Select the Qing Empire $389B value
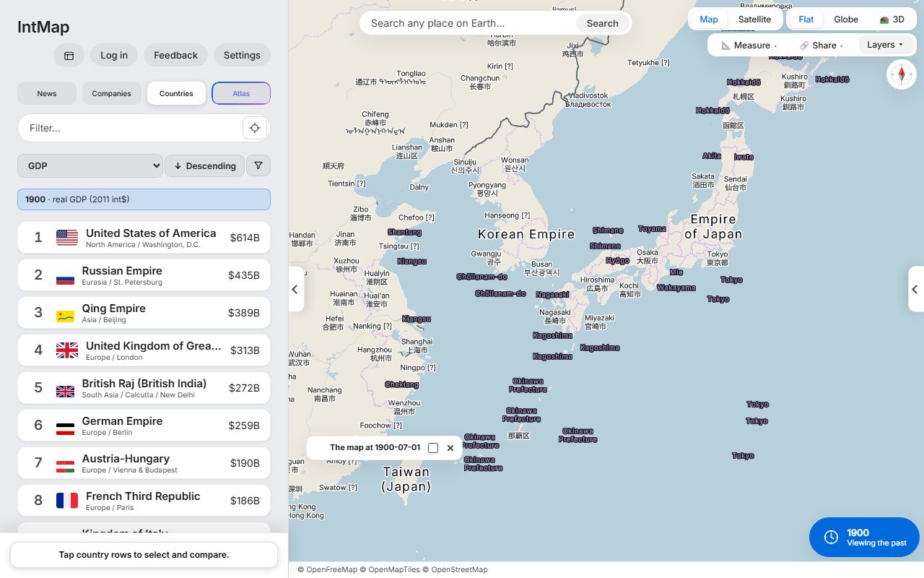 (x=244, y=313)
